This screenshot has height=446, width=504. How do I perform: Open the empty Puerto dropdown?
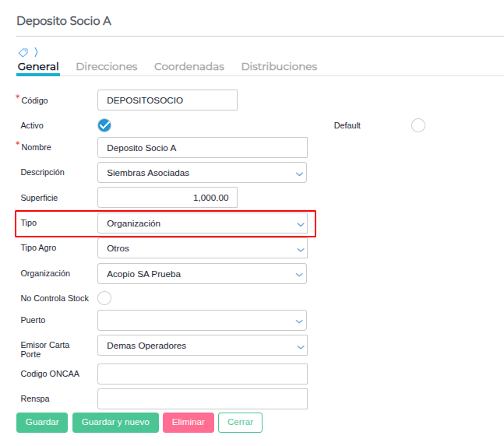202,320
